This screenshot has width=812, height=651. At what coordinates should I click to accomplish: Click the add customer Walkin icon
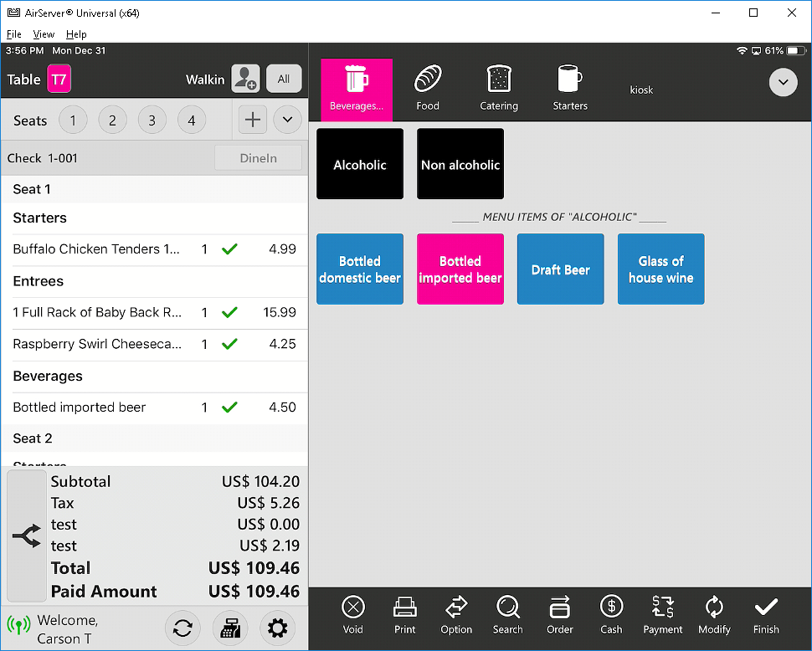click(x=245, y=79)
